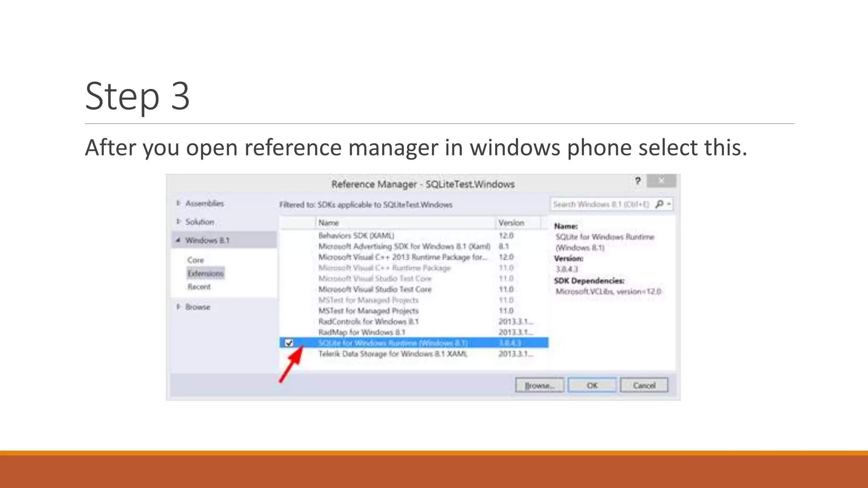This screenshot has height=488, width=868.
Task: Collapse the Windows 8.1 tree node
Action: (178, 240)
